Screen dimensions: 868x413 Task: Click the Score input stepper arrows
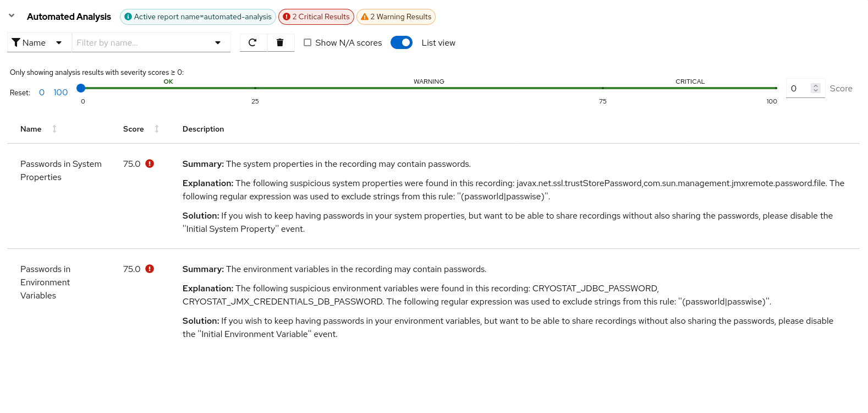(x=816, y=88)
